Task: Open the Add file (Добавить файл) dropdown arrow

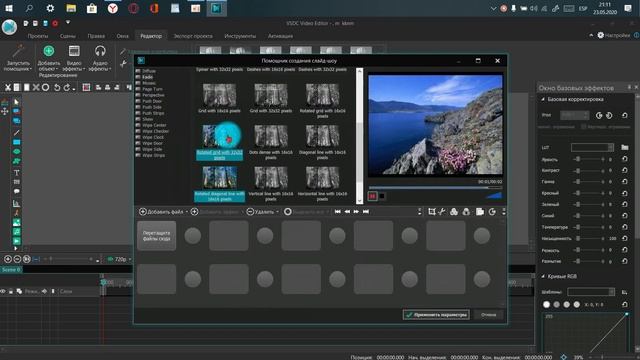Action: tap(187, 212)
